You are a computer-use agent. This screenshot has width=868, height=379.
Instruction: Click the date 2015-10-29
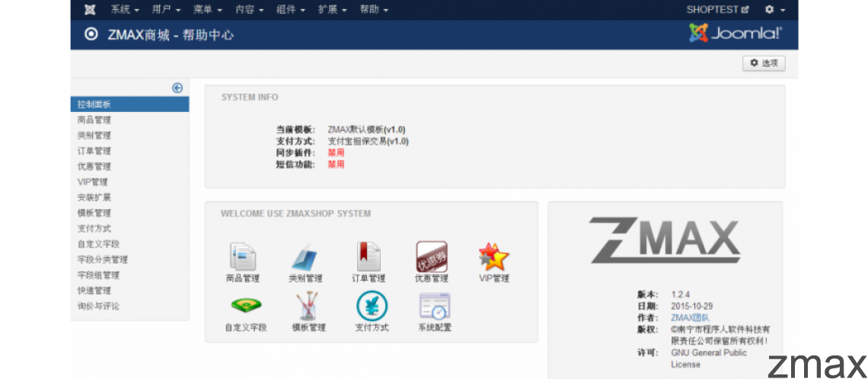coord(691,306)
